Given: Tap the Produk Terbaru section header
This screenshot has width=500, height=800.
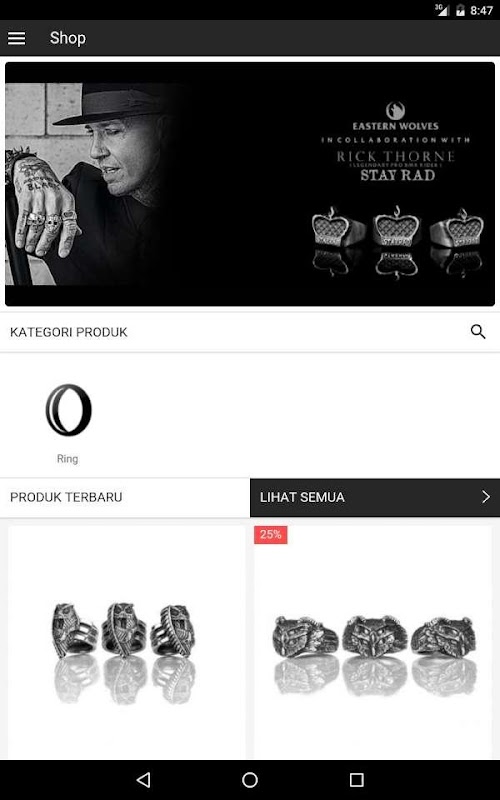Looking at the screenshot, I should (x=66, y=497).
